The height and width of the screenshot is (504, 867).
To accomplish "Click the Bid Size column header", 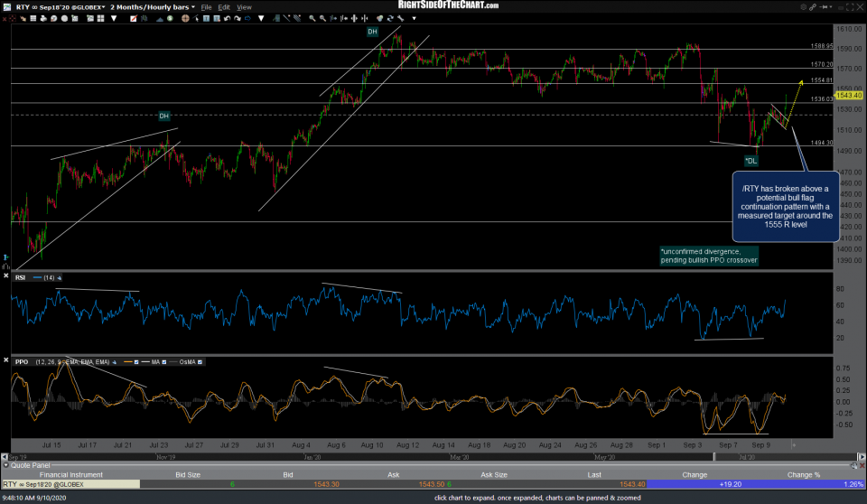I will (188, 475).
